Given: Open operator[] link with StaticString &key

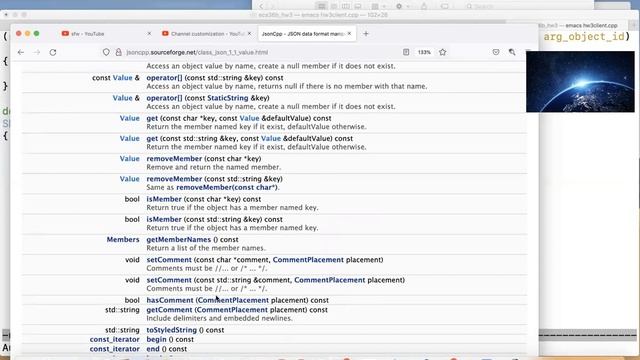Looking at the screenshot, I should pos(164,98).
